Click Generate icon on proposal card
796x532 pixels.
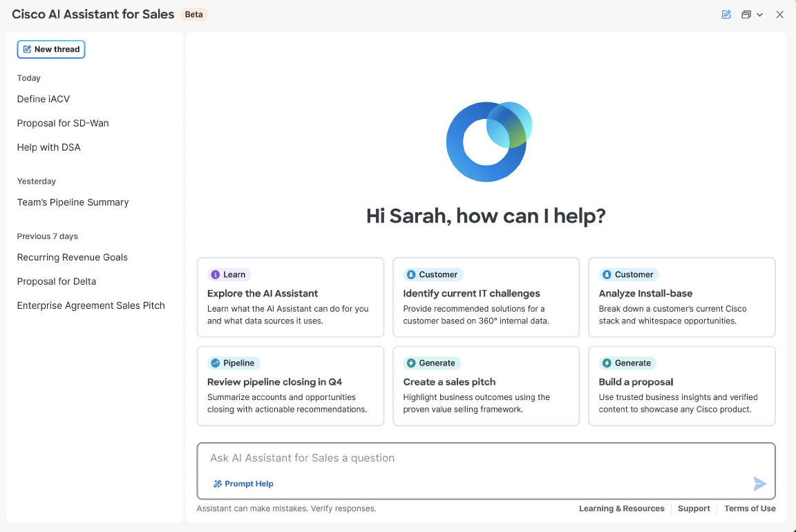pyautogui.click(x=607, y=363)
